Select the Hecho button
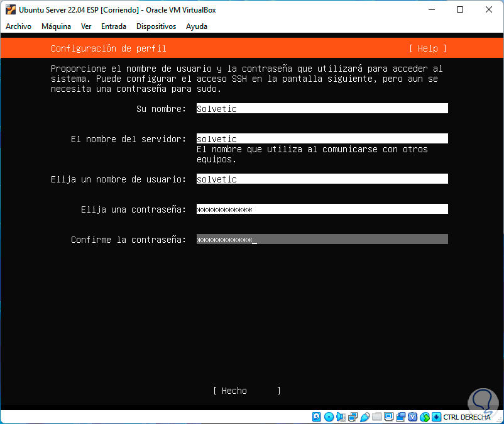This screenshot has height=424, width=504. tap(247, 391)
